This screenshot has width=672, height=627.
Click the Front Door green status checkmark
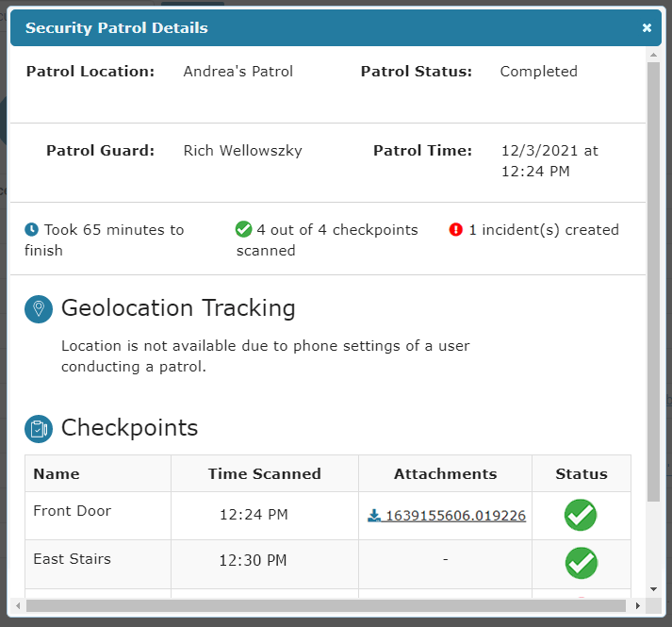coord(581,515)
